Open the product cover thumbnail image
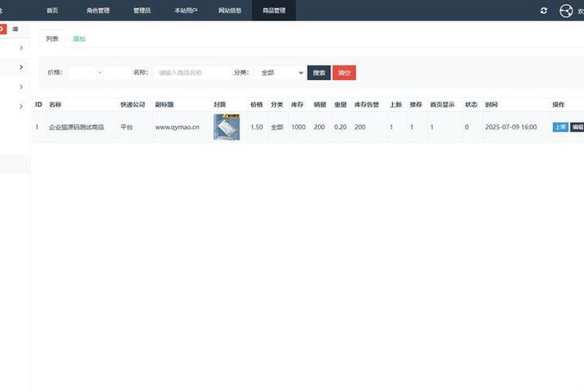Viewport: 584px width, 392px height. click(226, 127)
